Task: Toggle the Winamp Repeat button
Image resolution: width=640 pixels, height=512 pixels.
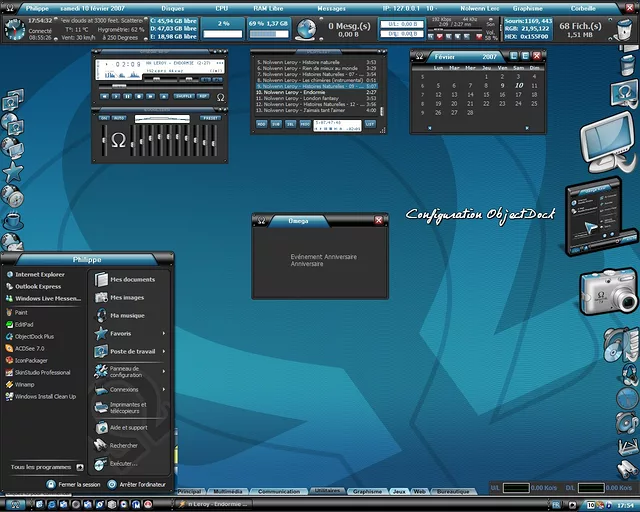Action: pos(203,97)
